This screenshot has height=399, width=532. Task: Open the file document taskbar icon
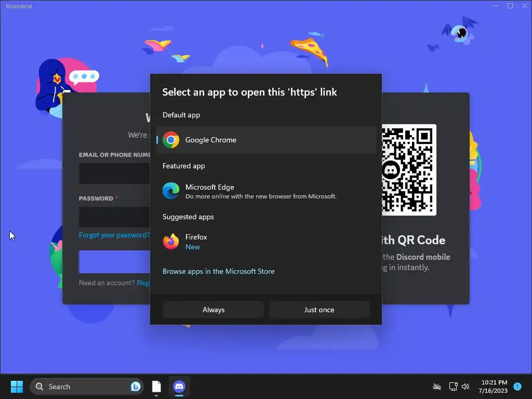tap(156, 387)
